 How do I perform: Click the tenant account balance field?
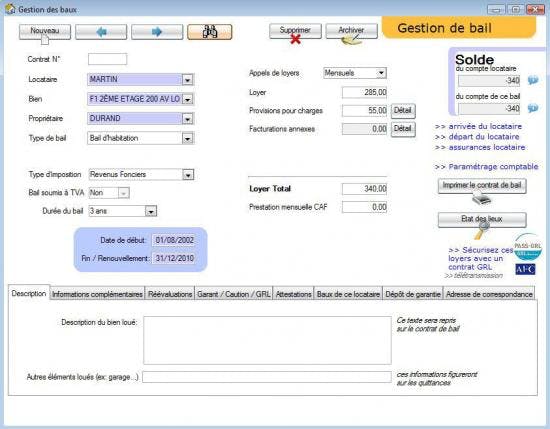point(489,81)
